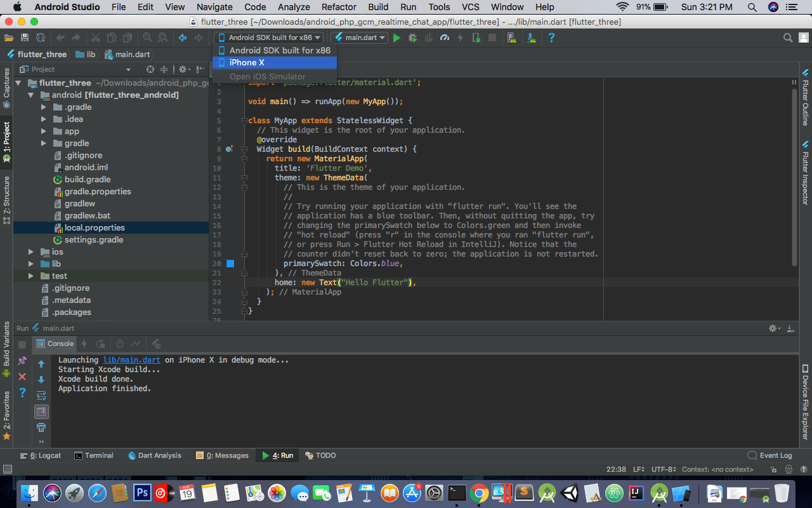This screenshot has width=812, height=508.
Task: Switch to the Dart Analysis tab
Action: pos(154,455)
